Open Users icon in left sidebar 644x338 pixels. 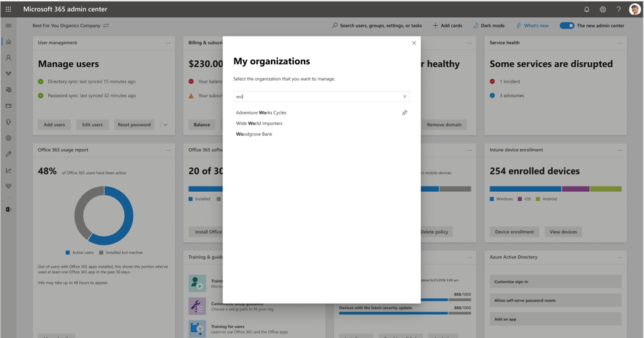tap(8, 58)
